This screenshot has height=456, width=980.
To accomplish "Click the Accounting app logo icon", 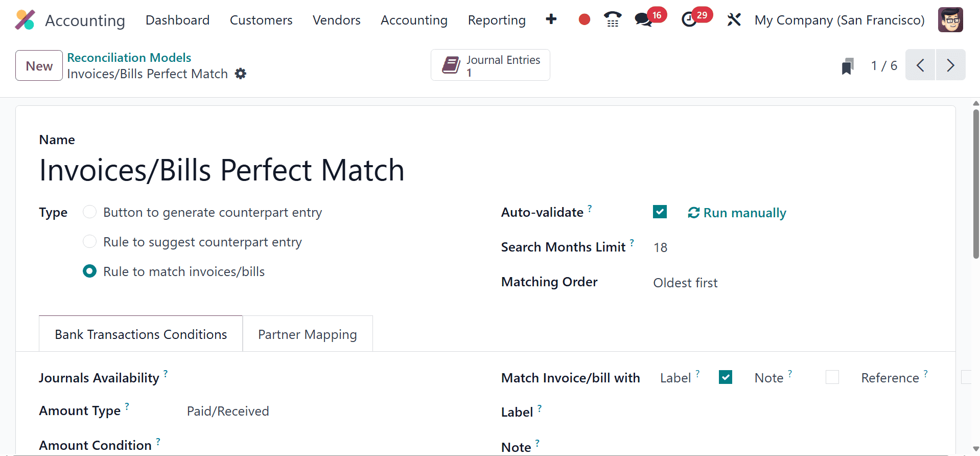I will pyautogui.click(x=25, y=20).
